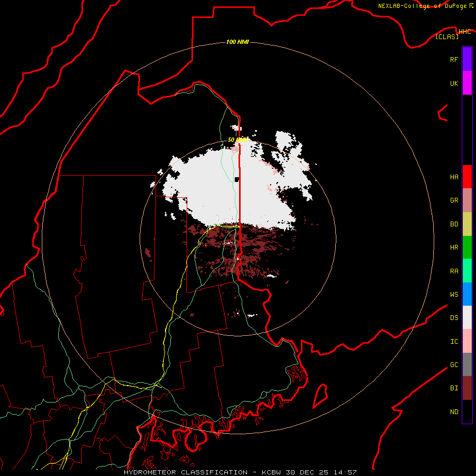Click the 50 NMI range ring label

237,140
